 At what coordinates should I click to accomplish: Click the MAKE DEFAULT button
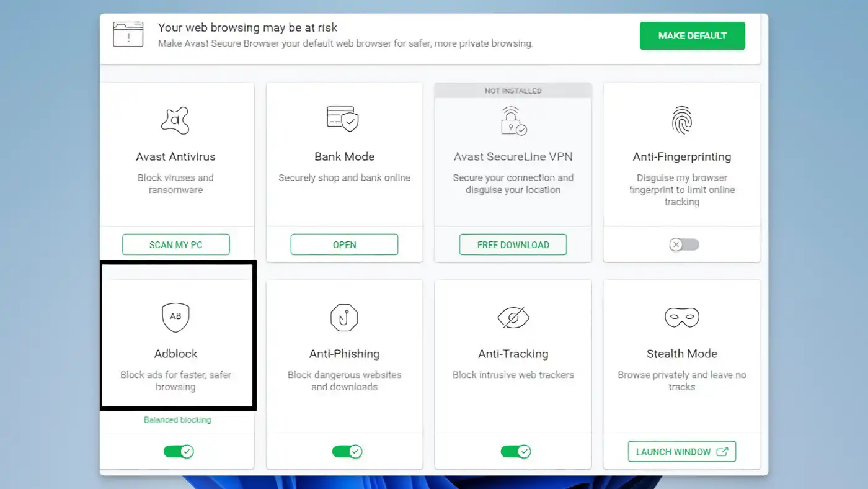coord(692,35)
